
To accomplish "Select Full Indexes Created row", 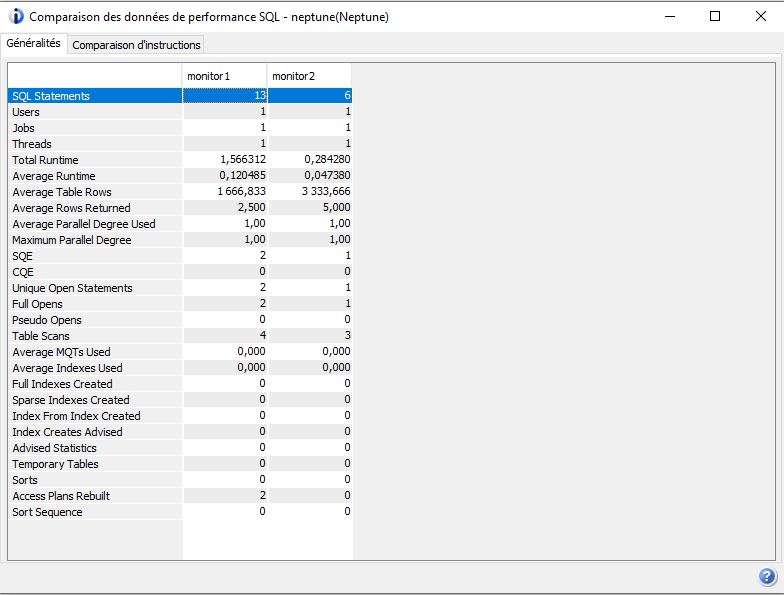I will [x=95, y=384].
